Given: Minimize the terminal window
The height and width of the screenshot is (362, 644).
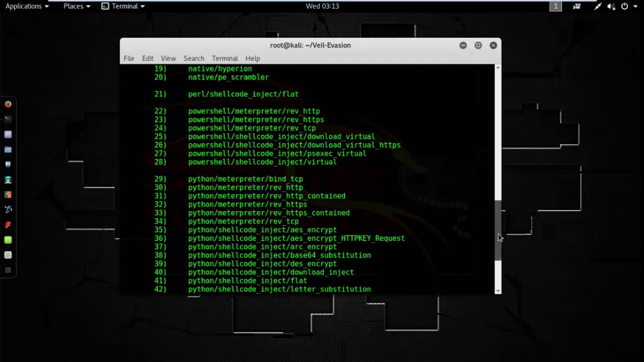Looking at the screenshot, I should [463, 45].
